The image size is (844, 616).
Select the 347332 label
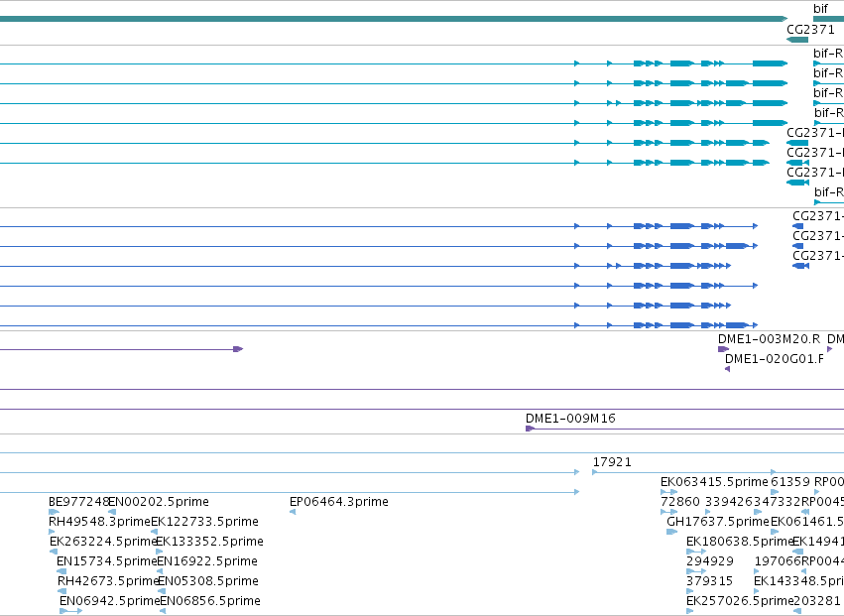coord(777,502)
